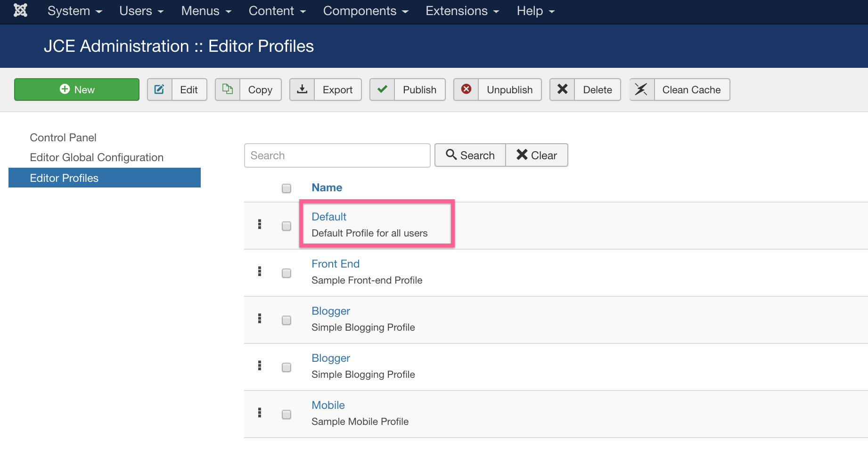Grab the drag handle for Default profile
The height and width of the screenshot is (472, 868).
[260, 224]
